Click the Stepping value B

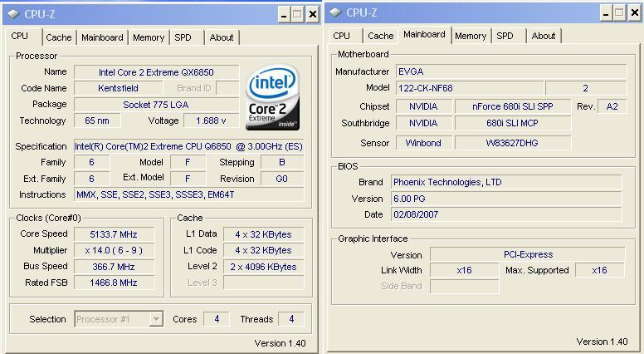click(x=282, y=162)
